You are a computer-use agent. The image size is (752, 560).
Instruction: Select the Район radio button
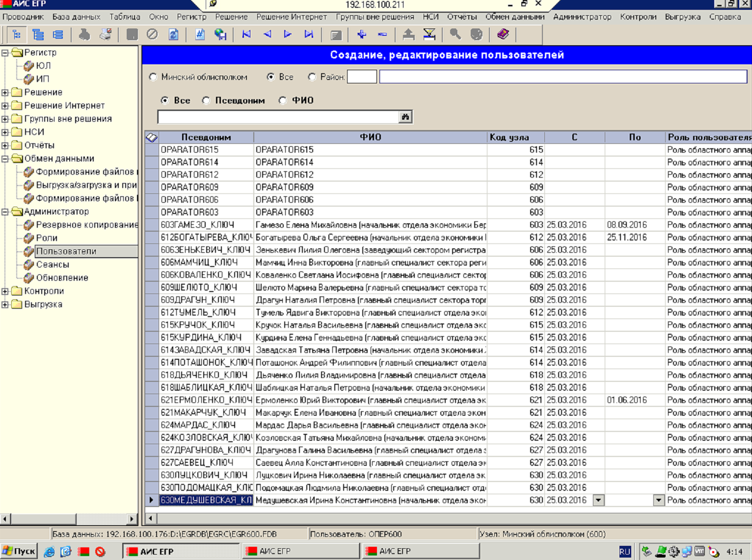(312, 77)
